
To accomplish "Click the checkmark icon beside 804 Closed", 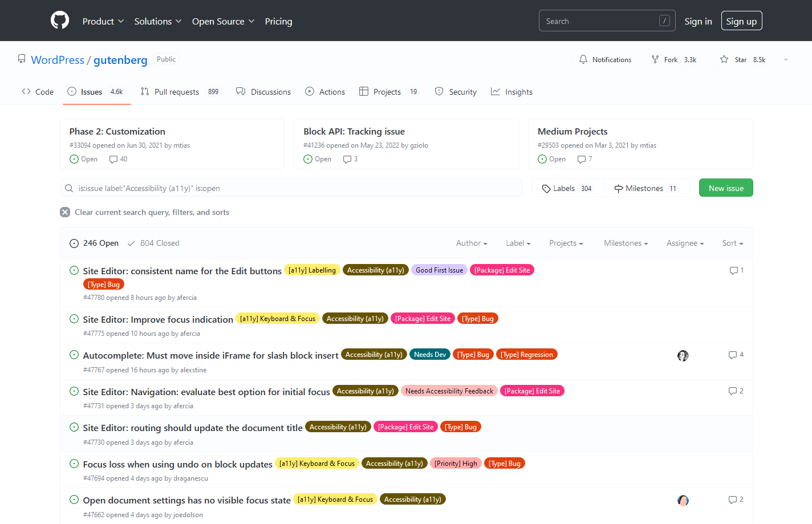I will pyautogui.click(x=131, y=243).
